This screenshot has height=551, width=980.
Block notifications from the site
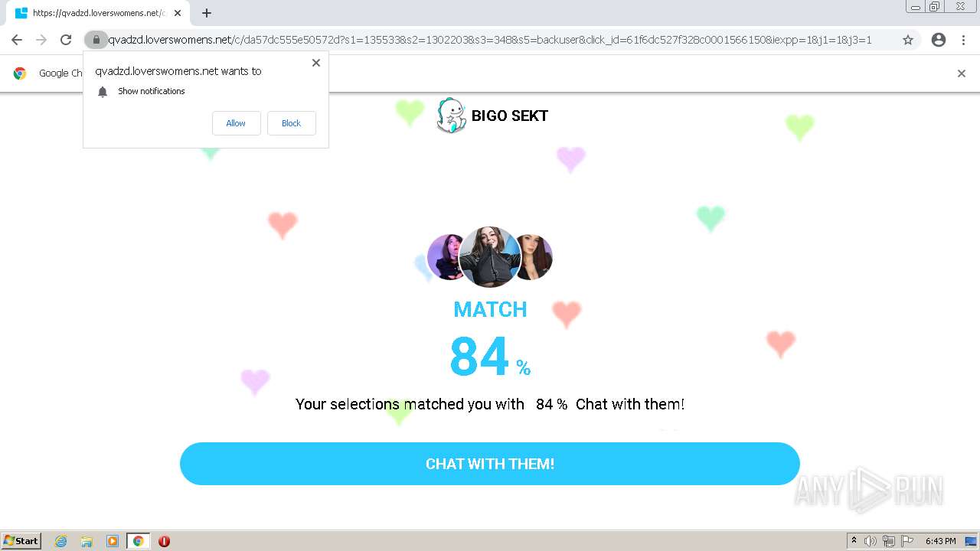coord(291,123)
